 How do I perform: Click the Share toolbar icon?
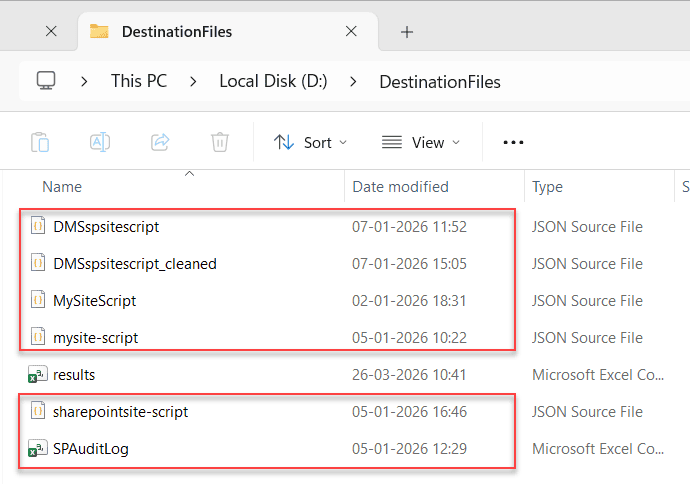point(160,142)
